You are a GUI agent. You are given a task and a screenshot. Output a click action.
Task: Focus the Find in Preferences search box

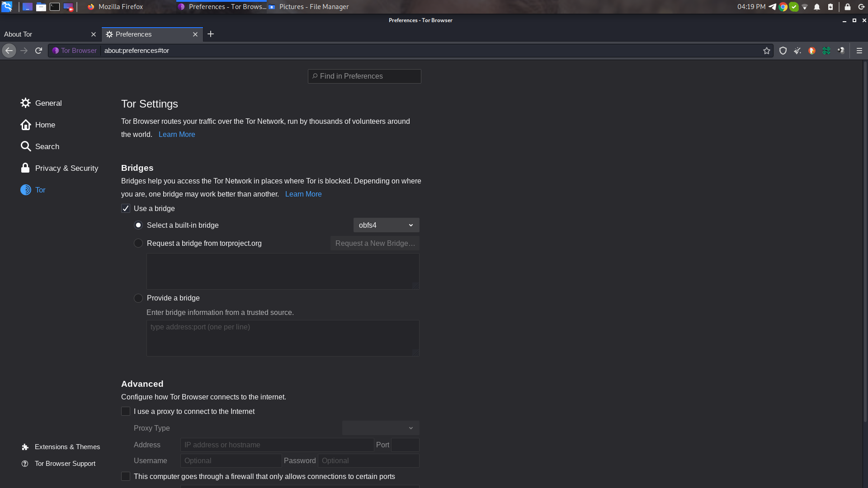coord(364,76)
